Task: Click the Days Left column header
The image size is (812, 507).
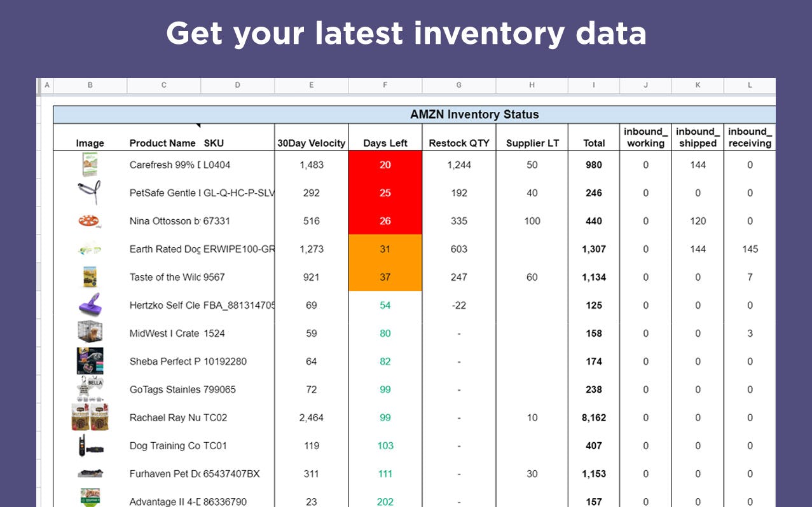Action: tap(385, 143)
